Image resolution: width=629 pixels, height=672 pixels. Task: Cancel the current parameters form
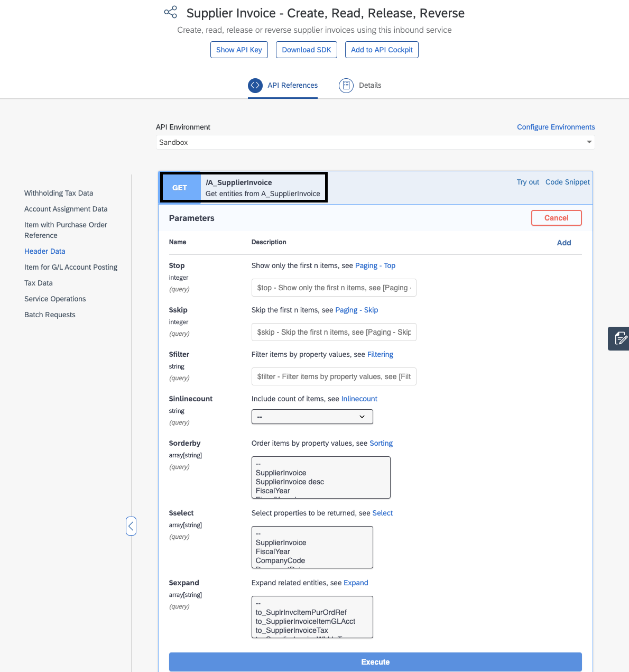(556, 217)
